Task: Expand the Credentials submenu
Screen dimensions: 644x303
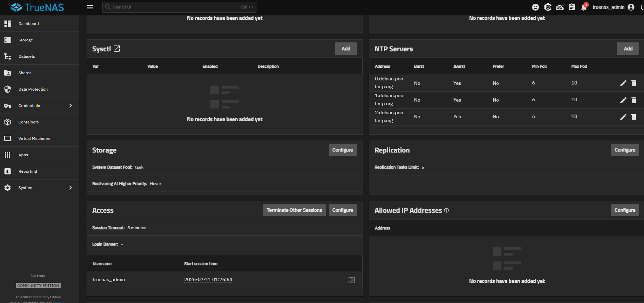Action: click(71, 106)
